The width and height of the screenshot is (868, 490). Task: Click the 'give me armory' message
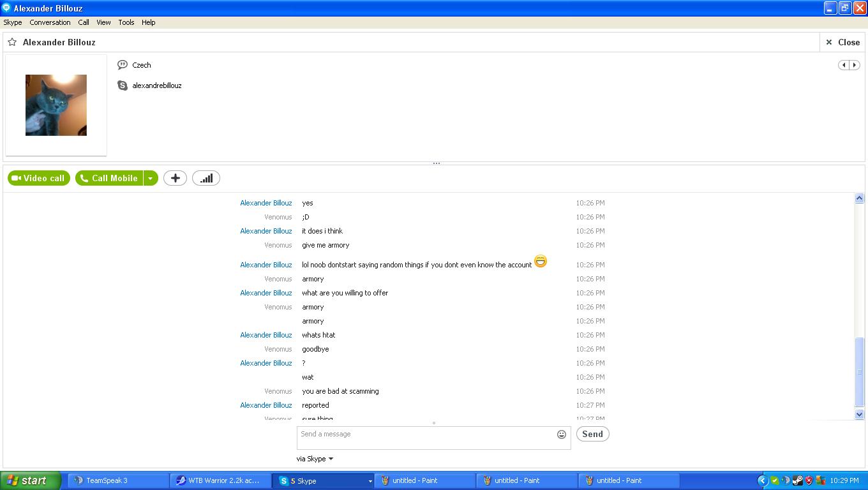pos(325,245)
